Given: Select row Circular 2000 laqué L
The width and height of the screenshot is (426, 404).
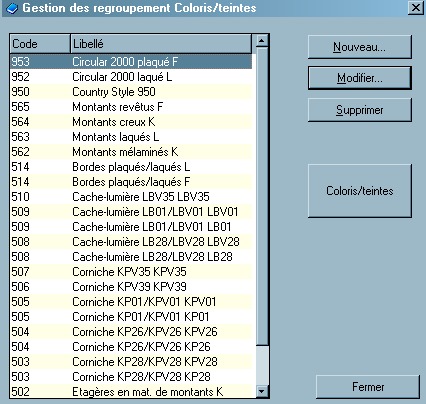Looking at the screenshot, I should [x=131, y=77].
